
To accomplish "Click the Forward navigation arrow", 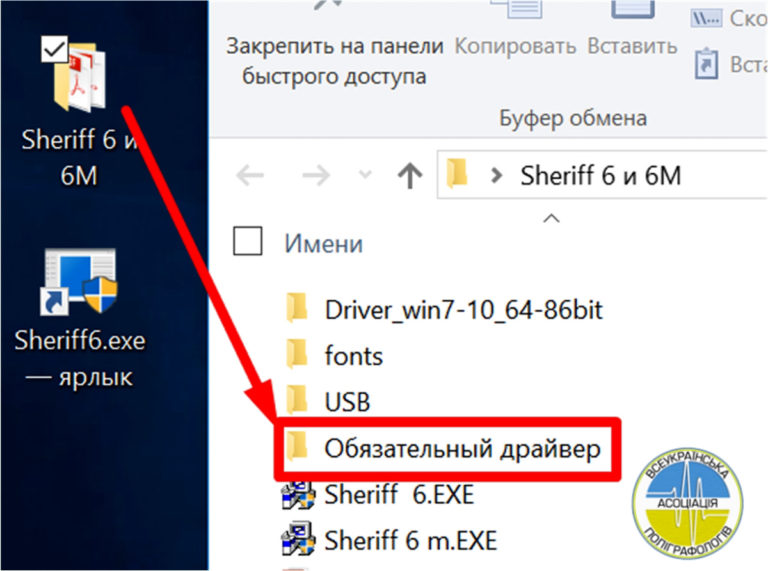I will click(316, 176).
